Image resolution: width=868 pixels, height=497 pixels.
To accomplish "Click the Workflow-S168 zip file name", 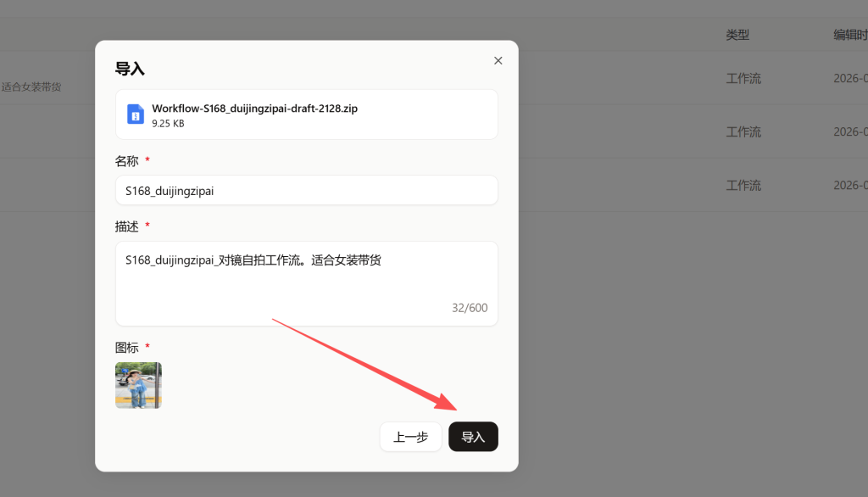I will (x=254, y=109).
